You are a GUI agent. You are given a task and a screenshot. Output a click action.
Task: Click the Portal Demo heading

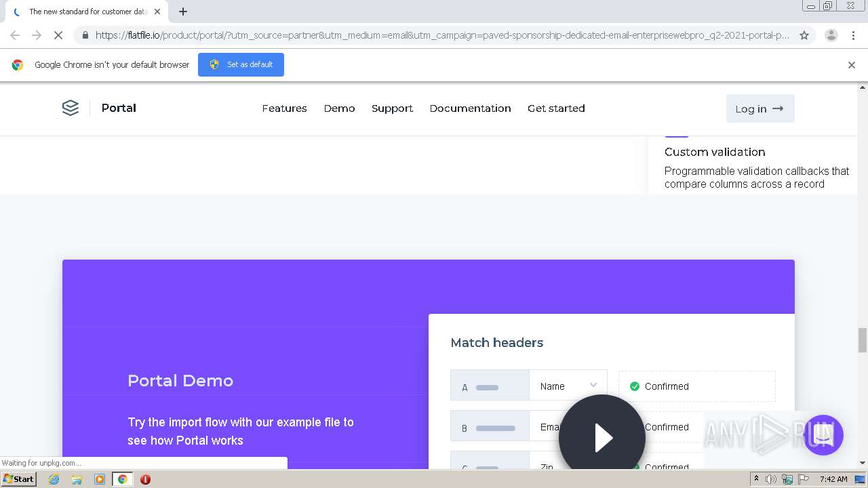(180, 381)
